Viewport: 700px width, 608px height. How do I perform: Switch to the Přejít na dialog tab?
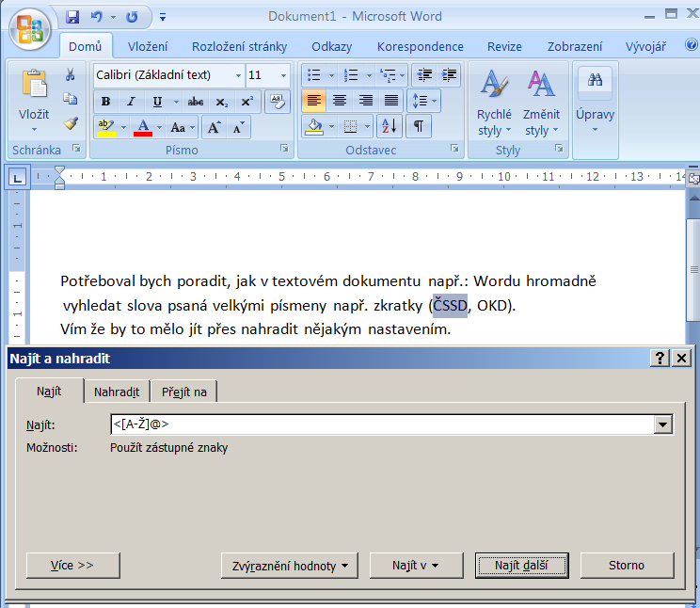point(183,392)
